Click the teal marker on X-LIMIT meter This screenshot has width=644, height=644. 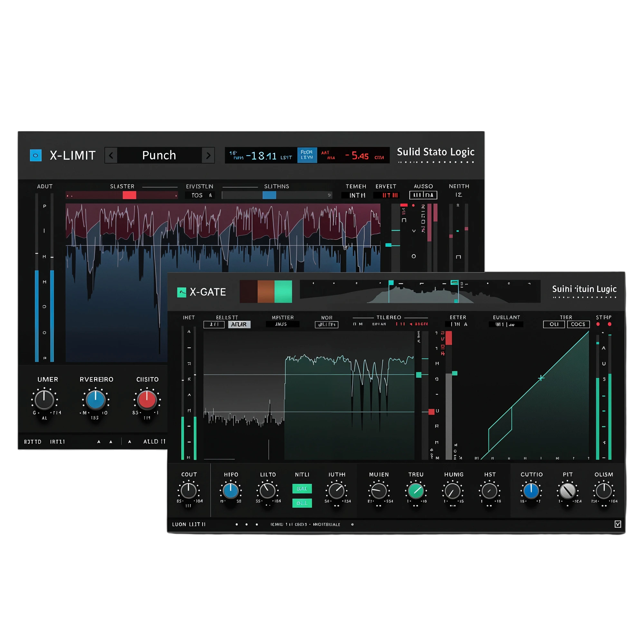tap(388, 245)
